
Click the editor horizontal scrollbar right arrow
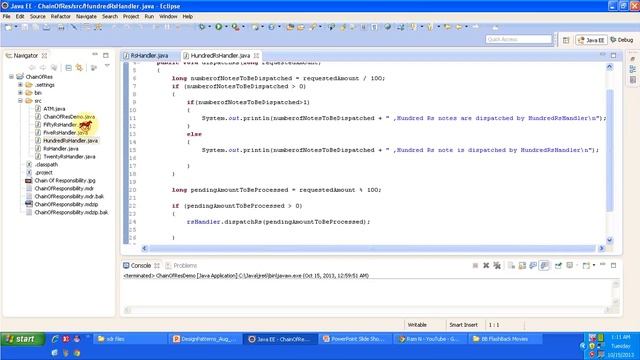tap(601, 248)
